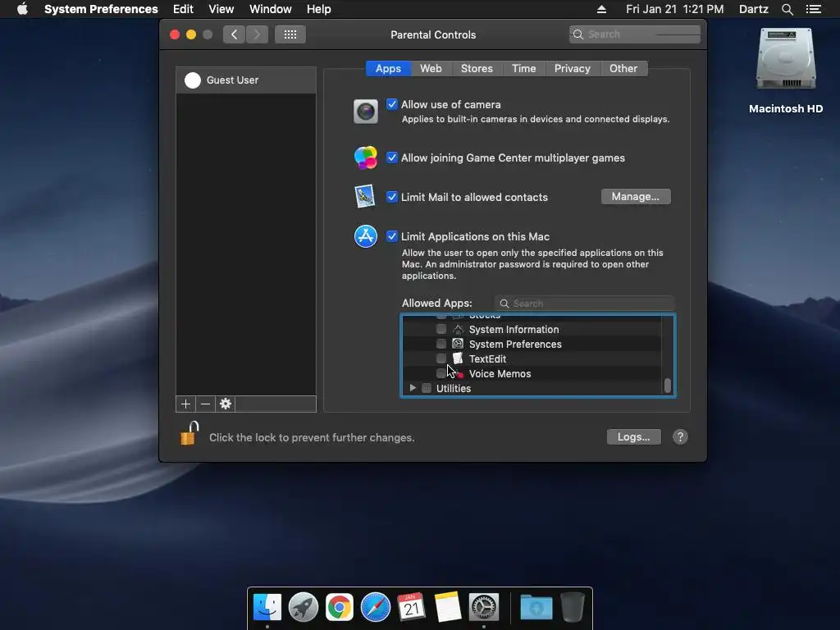
Task: Open Downloads folder in Dock
Action: coord(536,608)
